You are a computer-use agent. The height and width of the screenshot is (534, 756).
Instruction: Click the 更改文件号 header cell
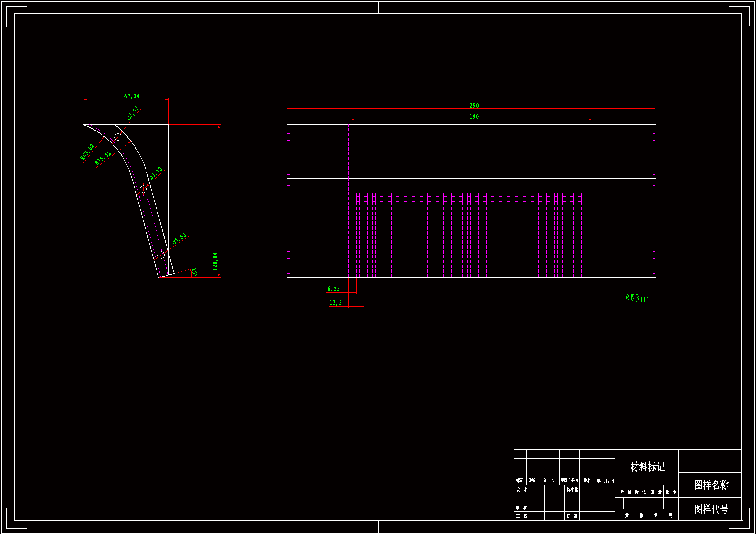[569, 480]
